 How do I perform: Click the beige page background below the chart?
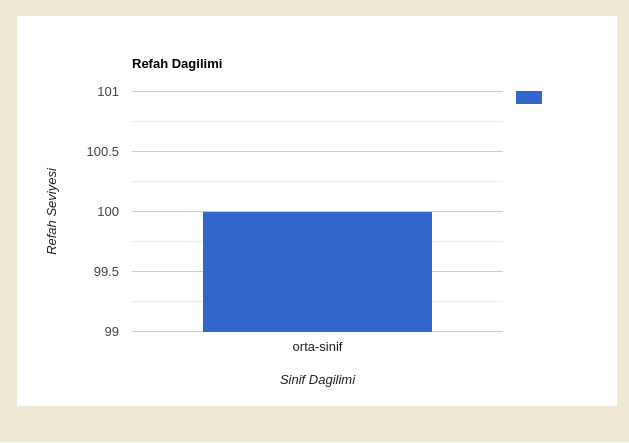coord(314,425)
